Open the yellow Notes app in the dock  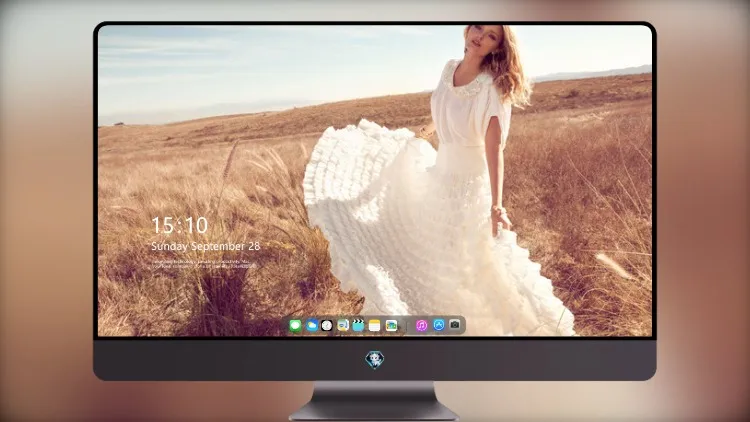[375, 326]
